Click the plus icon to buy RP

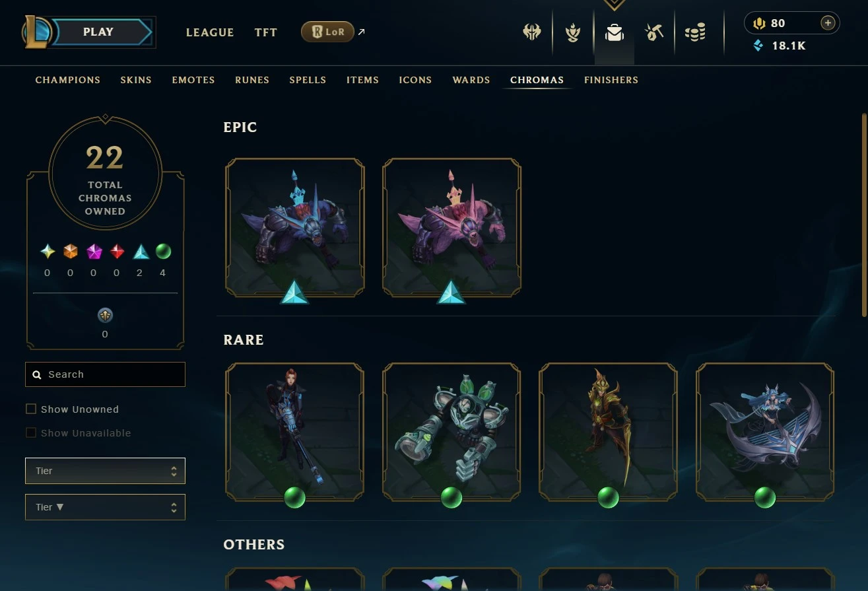(x=828, y=23)
